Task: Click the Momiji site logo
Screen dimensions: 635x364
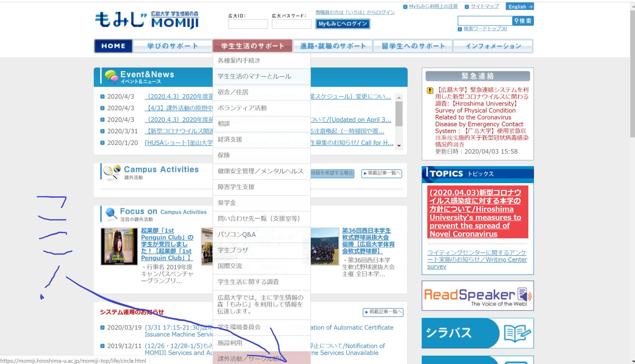Action: [146, 20]
